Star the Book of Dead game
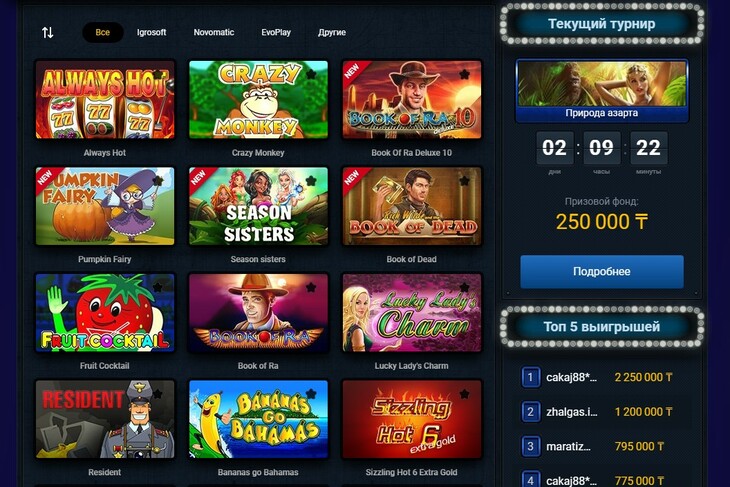The width and height of the screenshot is (730, 487). click(465, 181)
